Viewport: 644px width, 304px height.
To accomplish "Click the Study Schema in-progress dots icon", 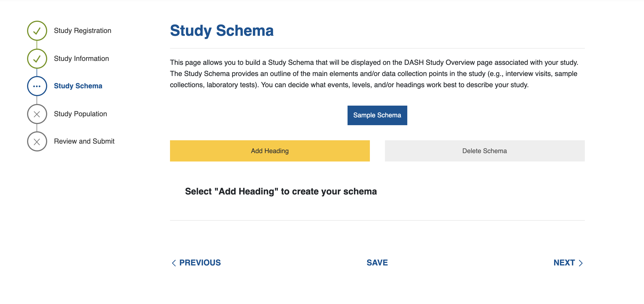I will pos(37,86).
